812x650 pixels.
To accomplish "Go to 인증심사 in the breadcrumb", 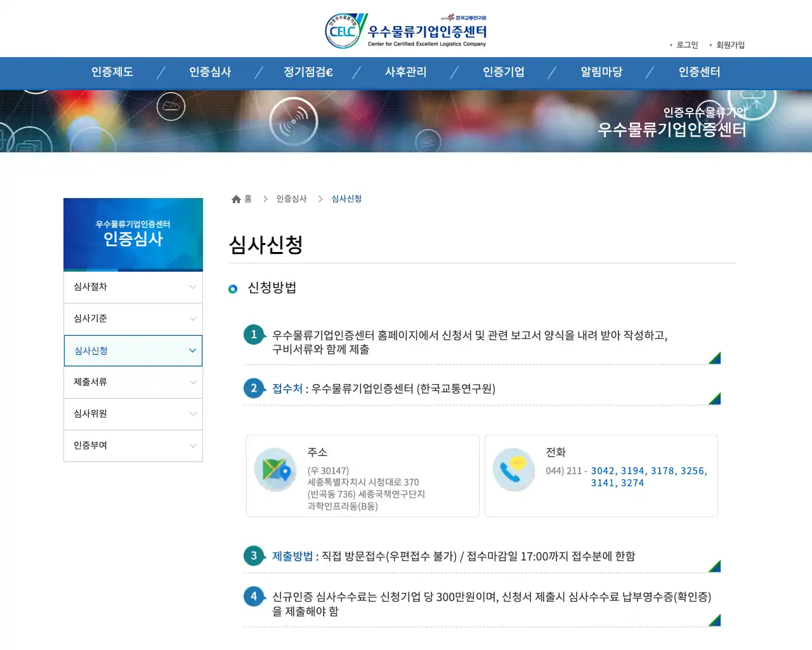I will 291,199.
